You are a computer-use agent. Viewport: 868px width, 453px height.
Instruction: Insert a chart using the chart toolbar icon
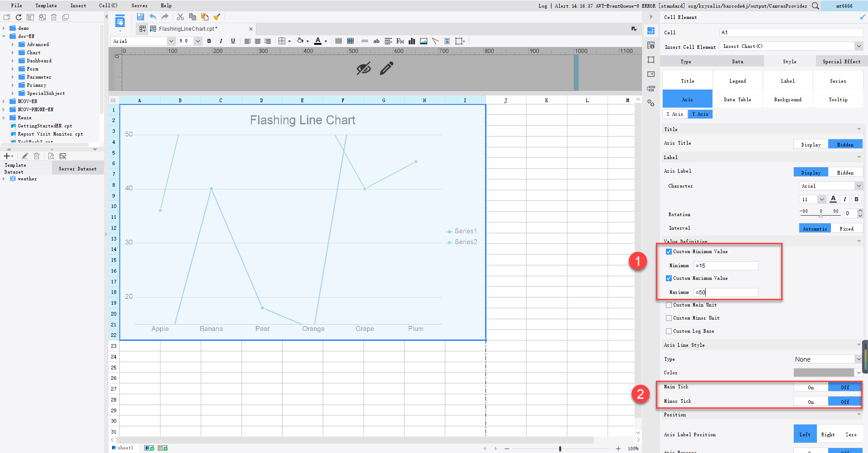click(411, 41)
